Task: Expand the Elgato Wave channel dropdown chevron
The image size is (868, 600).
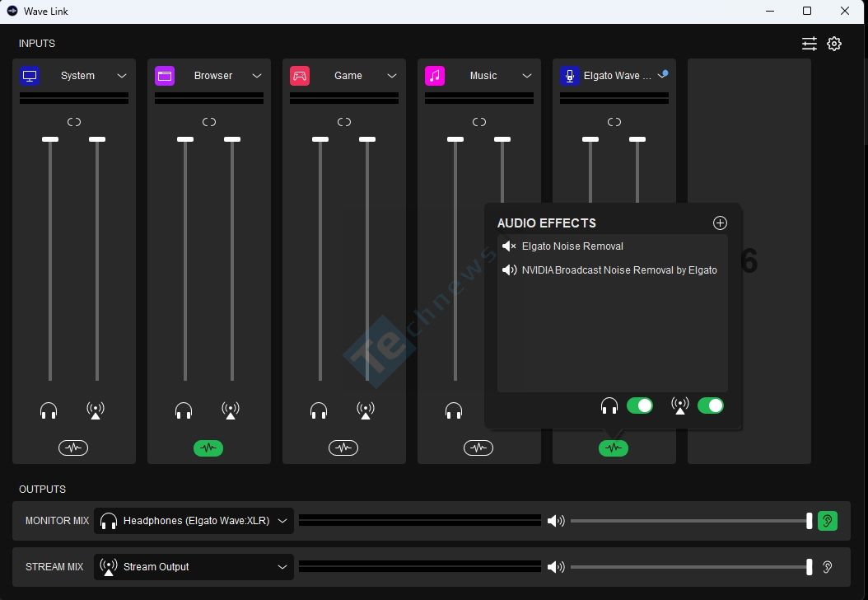Action: tap(662, 75)
